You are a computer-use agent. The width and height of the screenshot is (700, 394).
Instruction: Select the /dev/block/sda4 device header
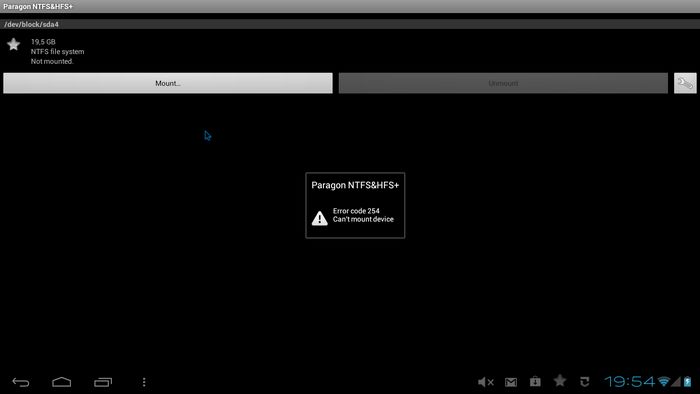click(350, 24)
